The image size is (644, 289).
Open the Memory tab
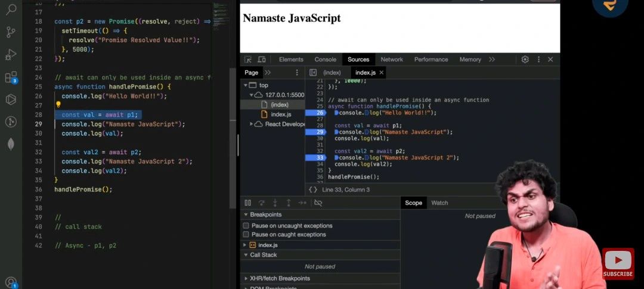(470, 60)
